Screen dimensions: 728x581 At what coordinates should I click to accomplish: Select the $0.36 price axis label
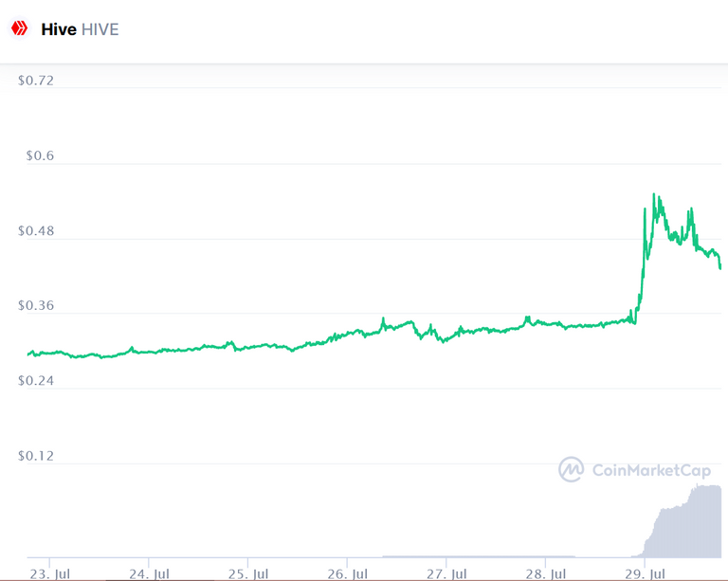coord(36,305)
